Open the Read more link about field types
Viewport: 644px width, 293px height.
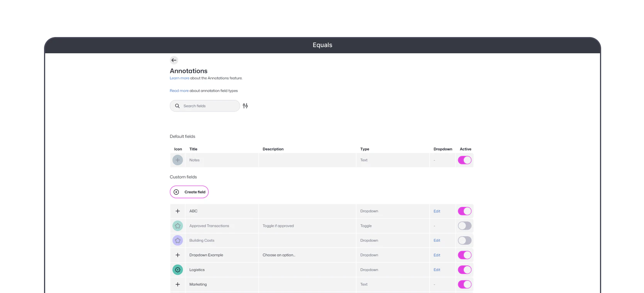179,91
